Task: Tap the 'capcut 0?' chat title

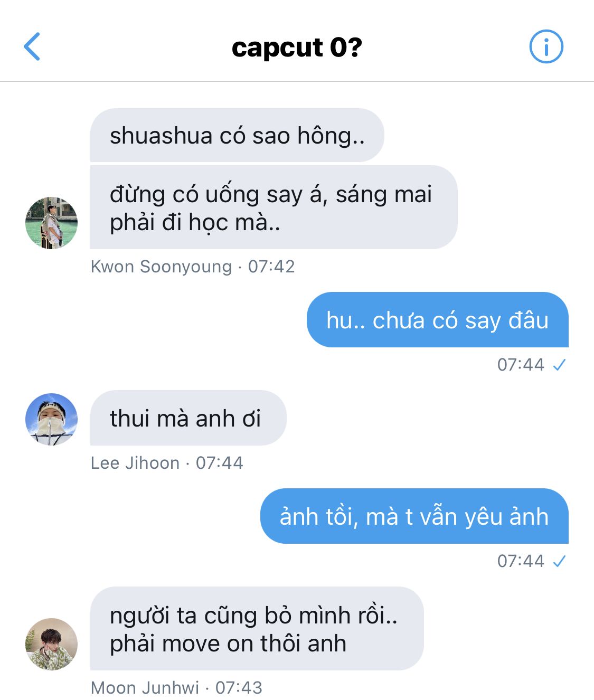Action: pyautogui.click(x=297, y=48)
